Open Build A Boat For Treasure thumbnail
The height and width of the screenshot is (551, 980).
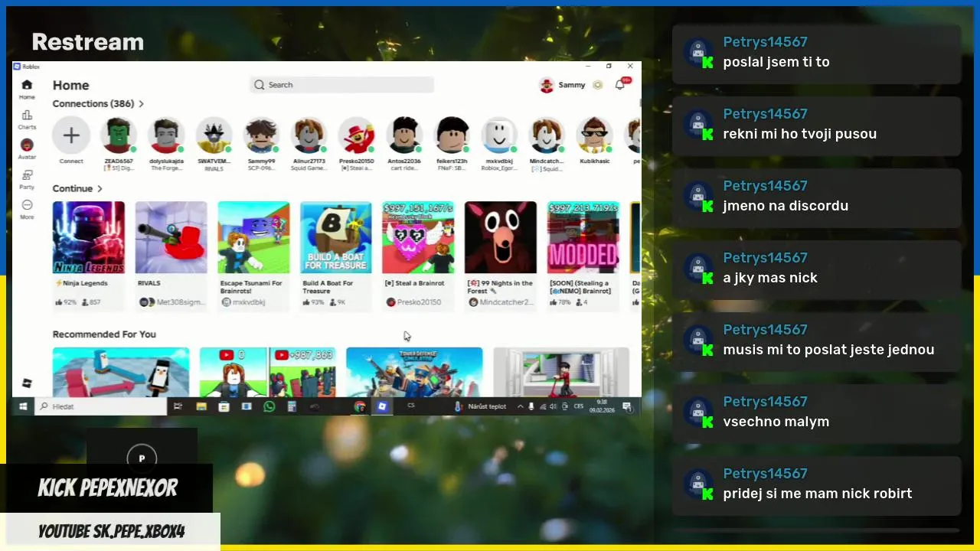point(336,237)
